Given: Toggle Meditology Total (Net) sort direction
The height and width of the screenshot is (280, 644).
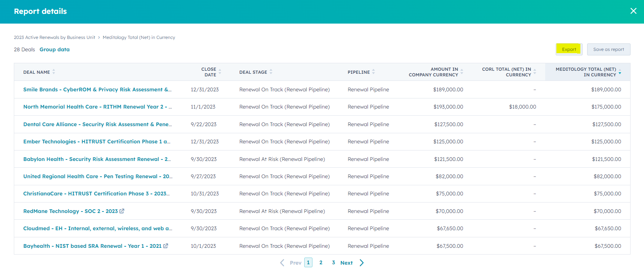Looking at the screenshot, I should [x=620, y=72].
